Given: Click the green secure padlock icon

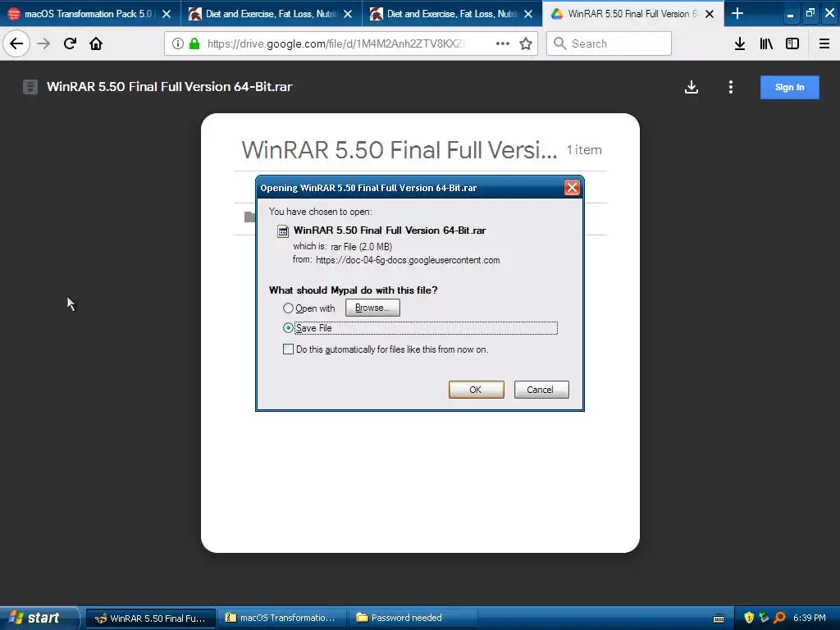Looking at the screenshot, I should tap(194, 43).
